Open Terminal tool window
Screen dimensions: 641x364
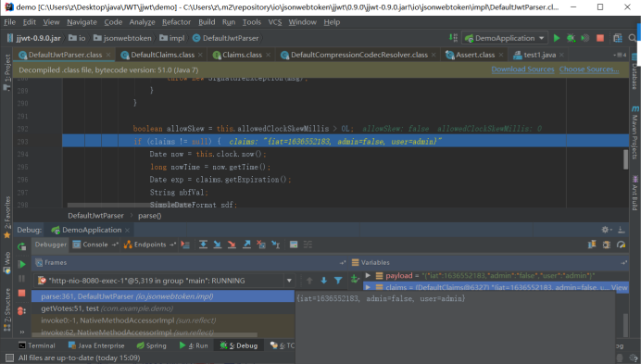(37, 345)
